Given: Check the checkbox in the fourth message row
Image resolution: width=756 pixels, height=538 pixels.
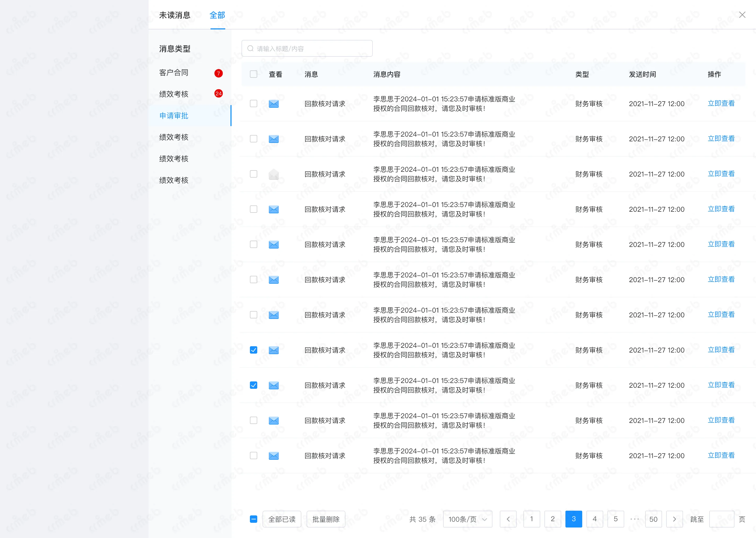Looking at the screenshot, I should [254, 209].
